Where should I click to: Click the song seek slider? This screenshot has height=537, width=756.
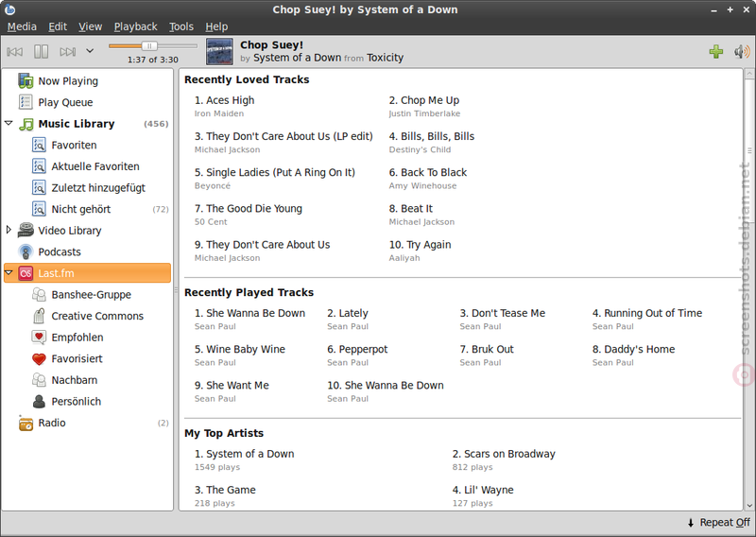click(x=153, y=45)
